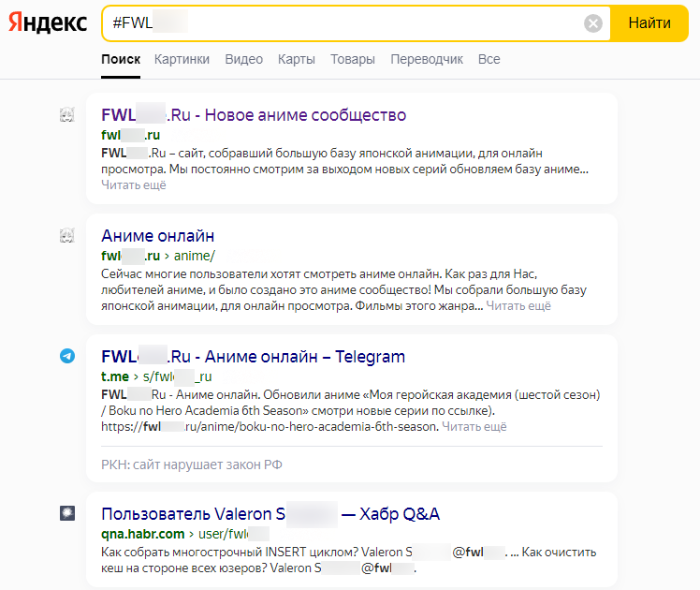
Task: Switch to the Переводчик tab
Action: tap(427, 59)
